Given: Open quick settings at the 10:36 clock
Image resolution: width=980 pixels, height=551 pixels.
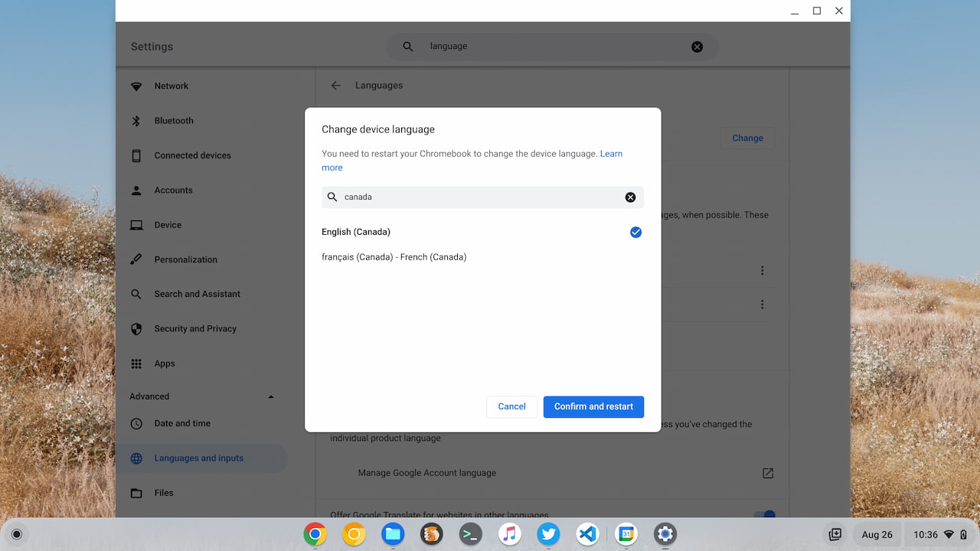Looking at the screenshot, I should (x=939, y=534).
